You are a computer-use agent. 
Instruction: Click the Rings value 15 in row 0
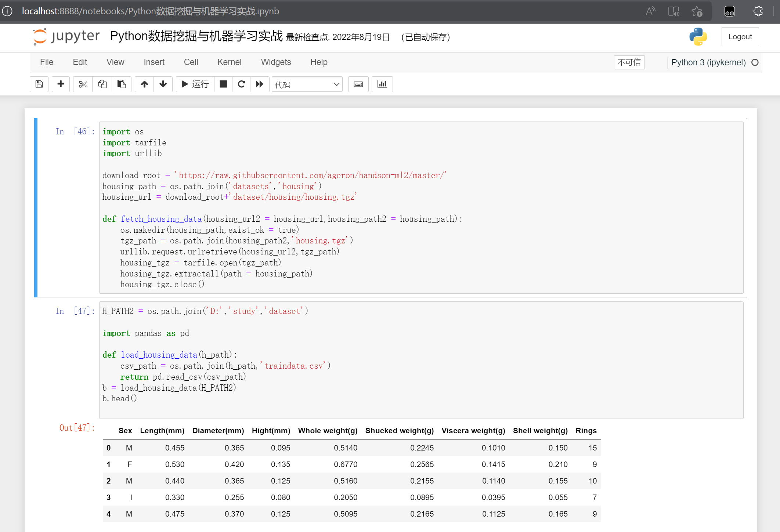[593, 448]
